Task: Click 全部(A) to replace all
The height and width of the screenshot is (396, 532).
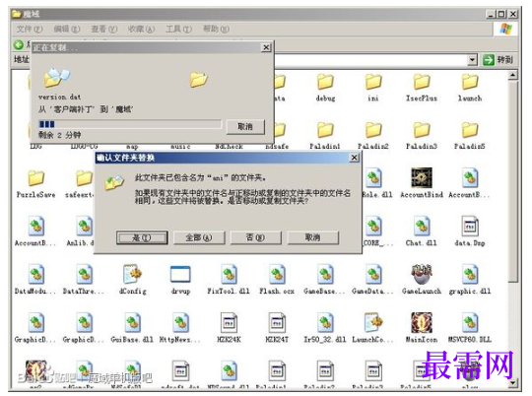Action: point(199,237)
